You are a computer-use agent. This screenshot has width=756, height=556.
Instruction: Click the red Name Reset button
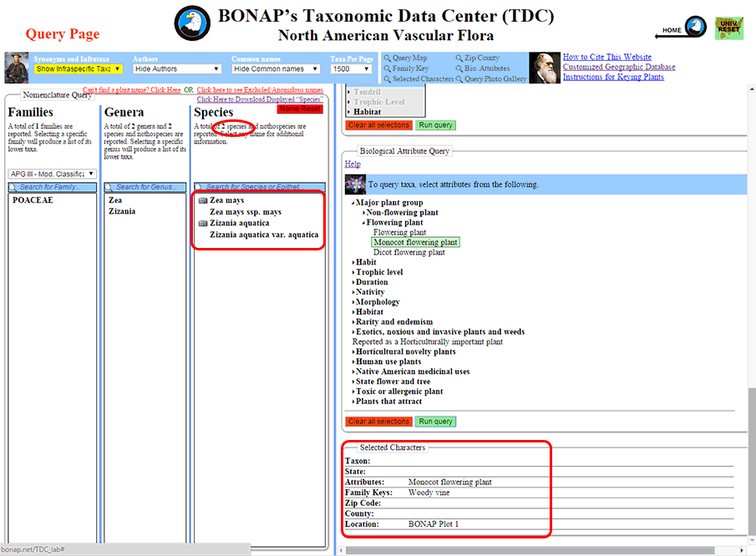pos(300,109)
